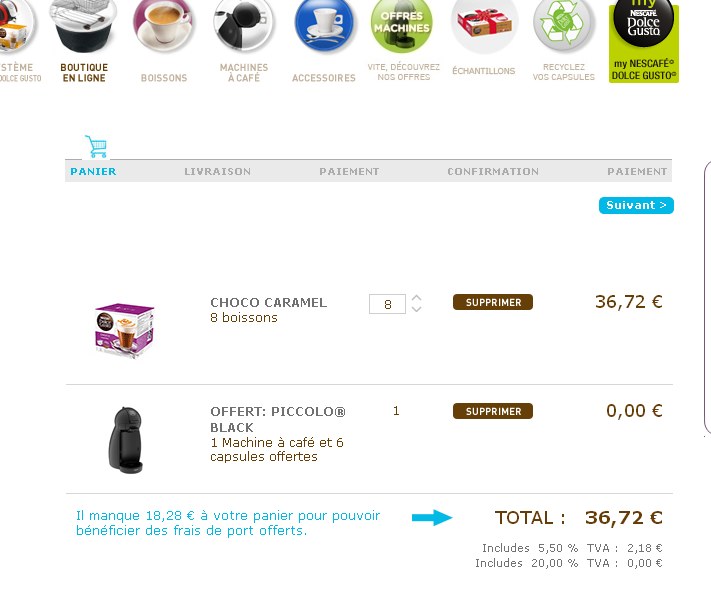Open the Offres Machines green icon
The image size is (711, 594).
(402, 26)
